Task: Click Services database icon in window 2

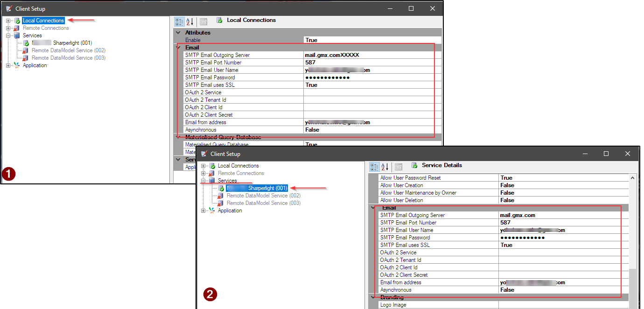Action: (212, 181)
